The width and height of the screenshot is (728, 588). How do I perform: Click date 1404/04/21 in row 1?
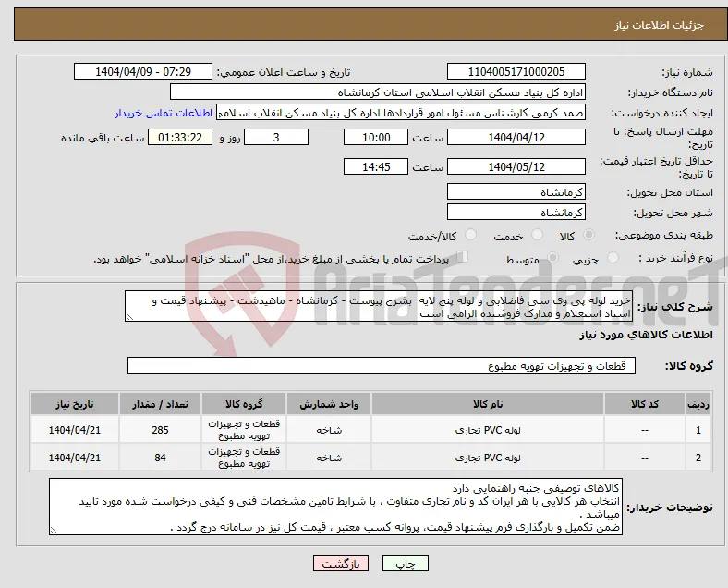coord(75,430)
